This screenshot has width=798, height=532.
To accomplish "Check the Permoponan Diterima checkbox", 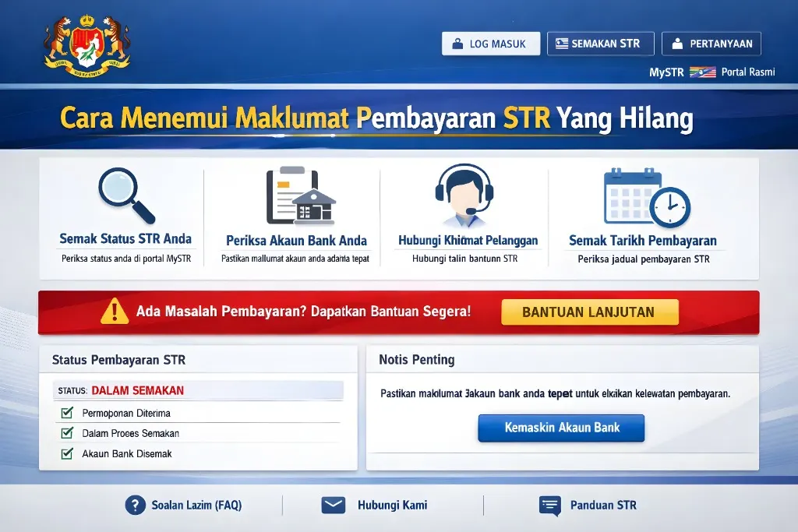I will pos(69,413).
